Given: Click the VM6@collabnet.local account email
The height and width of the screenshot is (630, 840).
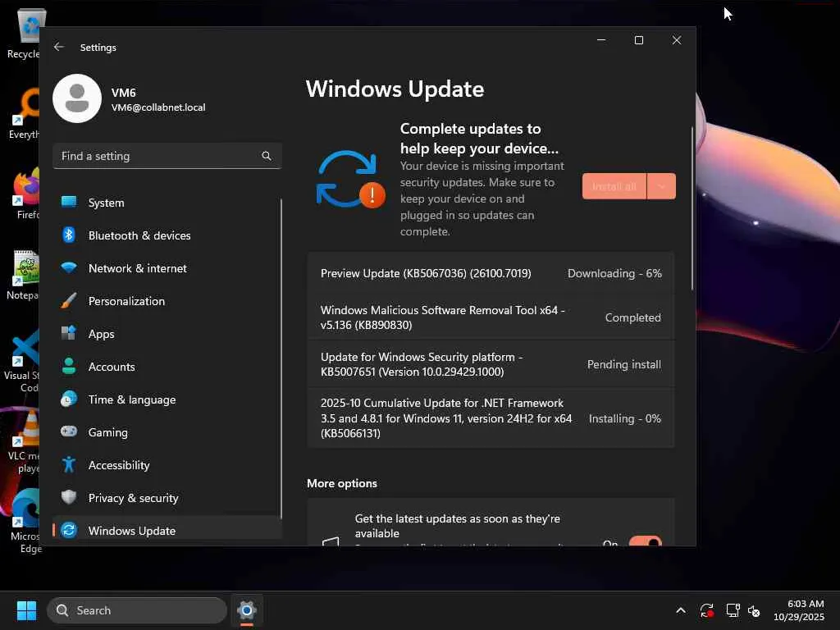Looking at the screenshot, I should click(158, 107).
